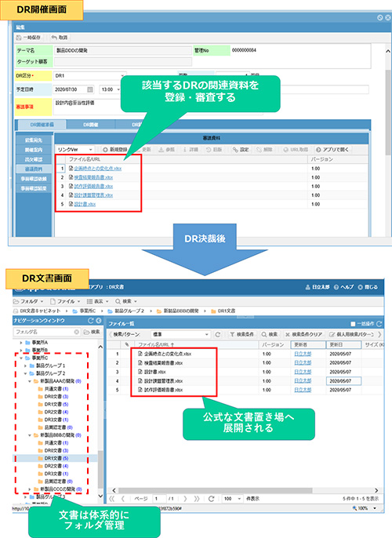This screenshot has width=392, height=538.
Task: Click the 取消 undo arrow button
Action: click(x=54, y=38)
